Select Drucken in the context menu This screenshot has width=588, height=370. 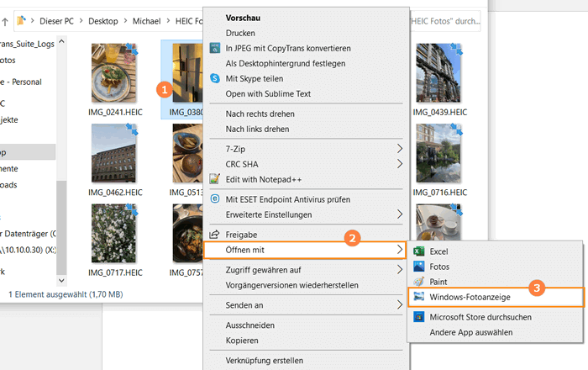point(240,33)
